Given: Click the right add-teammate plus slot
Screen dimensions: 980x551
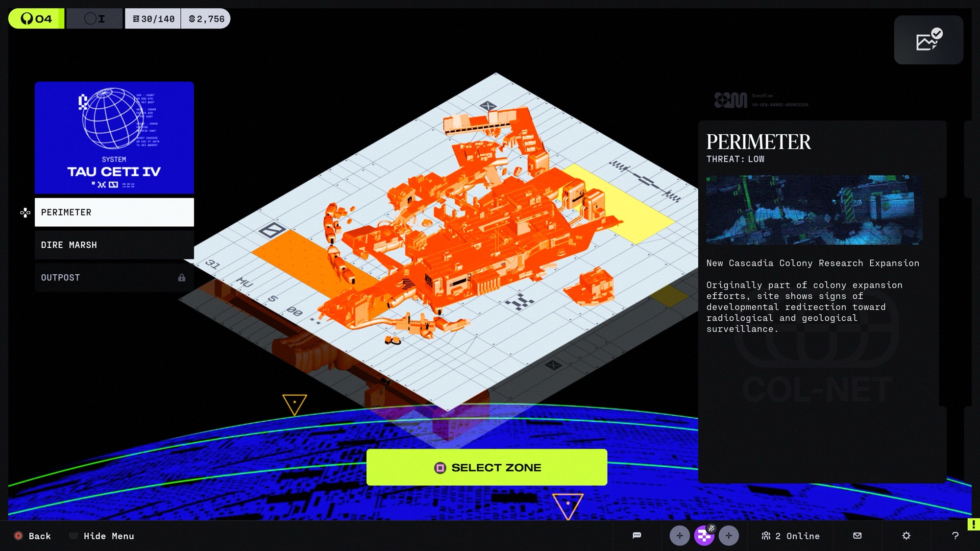Looking at the screenshot, I should point(729,536).
